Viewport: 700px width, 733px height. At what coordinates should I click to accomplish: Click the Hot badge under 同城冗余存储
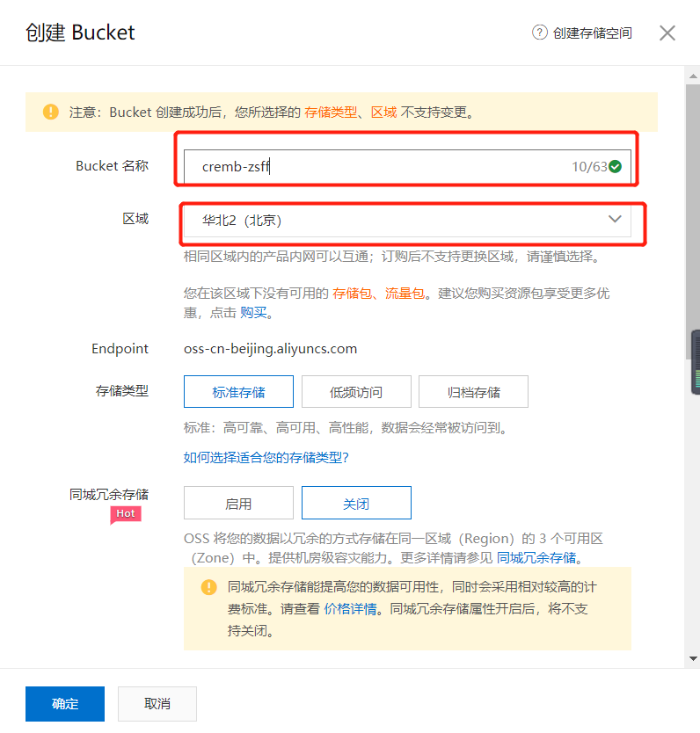point(126,514)
